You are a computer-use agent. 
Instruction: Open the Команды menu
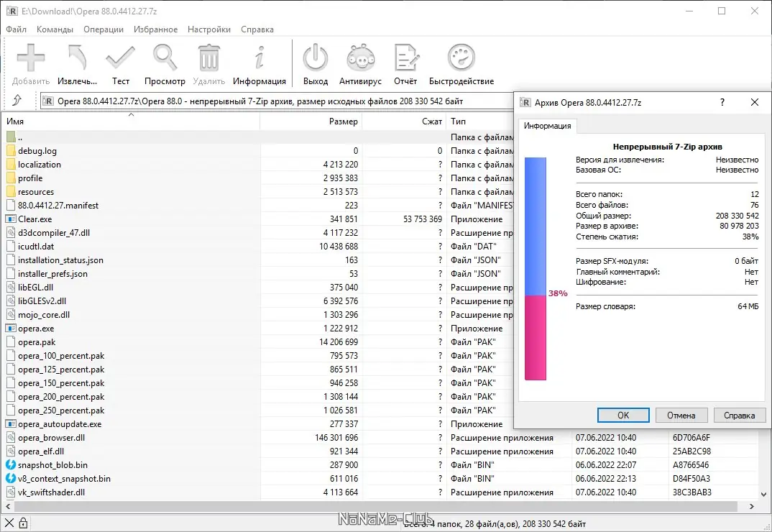55,29
